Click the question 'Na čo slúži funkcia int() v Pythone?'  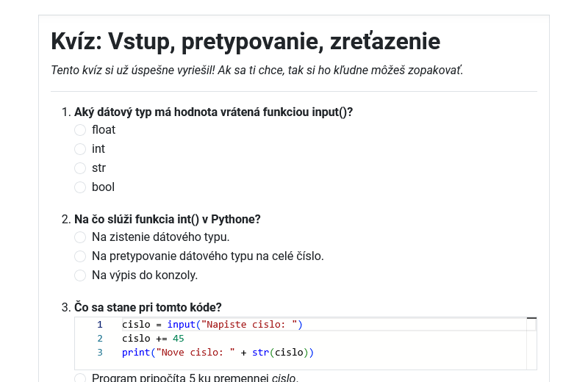pyautogui.click(x=168, y=219)
